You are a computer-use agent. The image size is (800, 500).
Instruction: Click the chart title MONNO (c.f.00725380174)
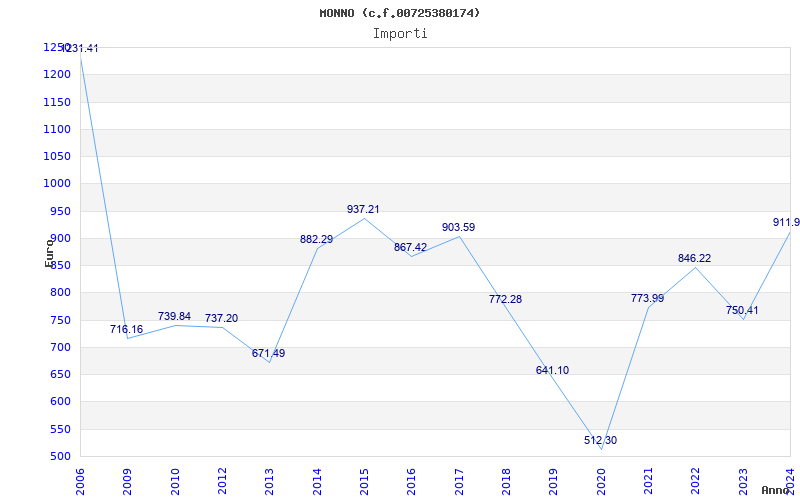point(400,13)
